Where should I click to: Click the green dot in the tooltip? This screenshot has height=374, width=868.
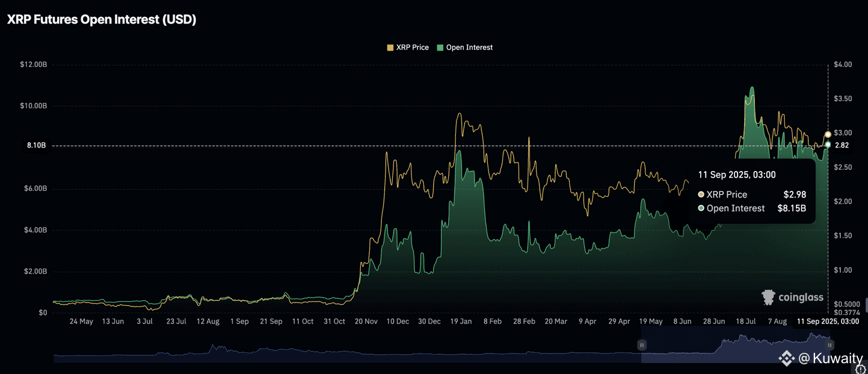tap(701, 208)
